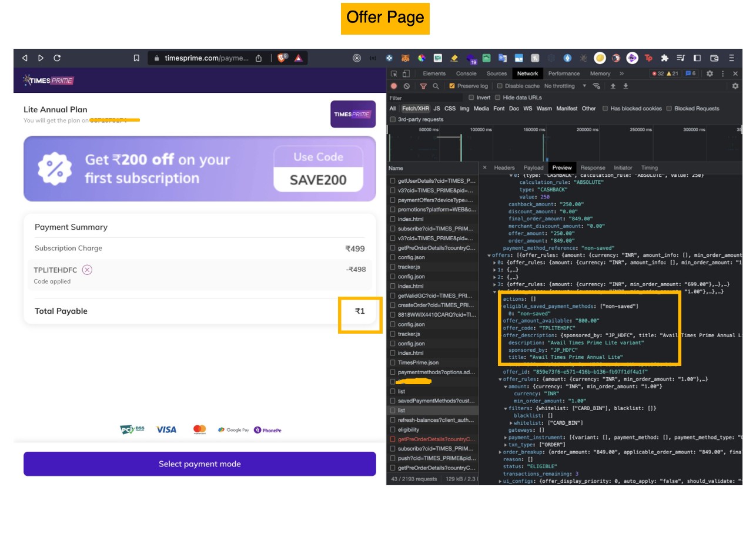
Task: Expand the order_breakup node
Action: click(500, 452)
